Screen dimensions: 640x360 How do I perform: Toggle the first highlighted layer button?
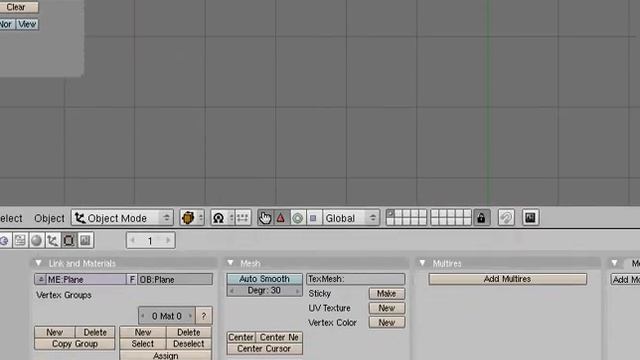pyautogui.click(x=390, y=213)
